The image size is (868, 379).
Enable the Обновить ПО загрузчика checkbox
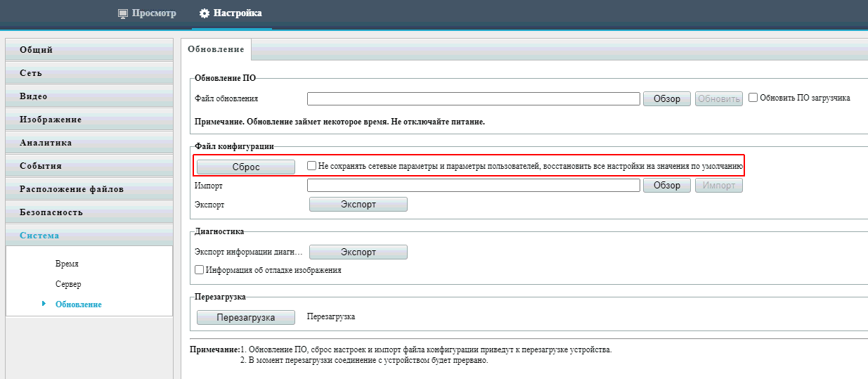click(753, 98)
